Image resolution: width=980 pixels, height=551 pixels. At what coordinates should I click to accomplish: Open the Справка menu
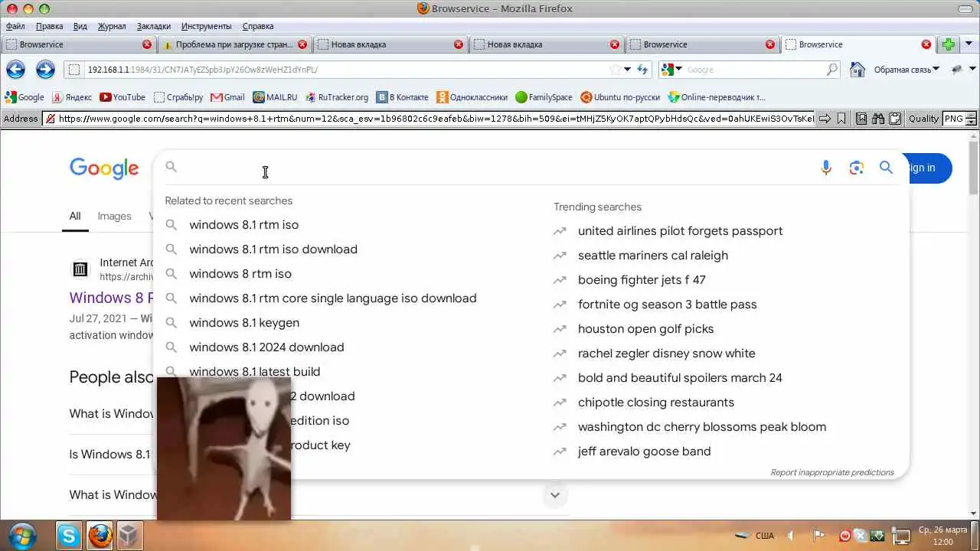click(x=257, y=26)
